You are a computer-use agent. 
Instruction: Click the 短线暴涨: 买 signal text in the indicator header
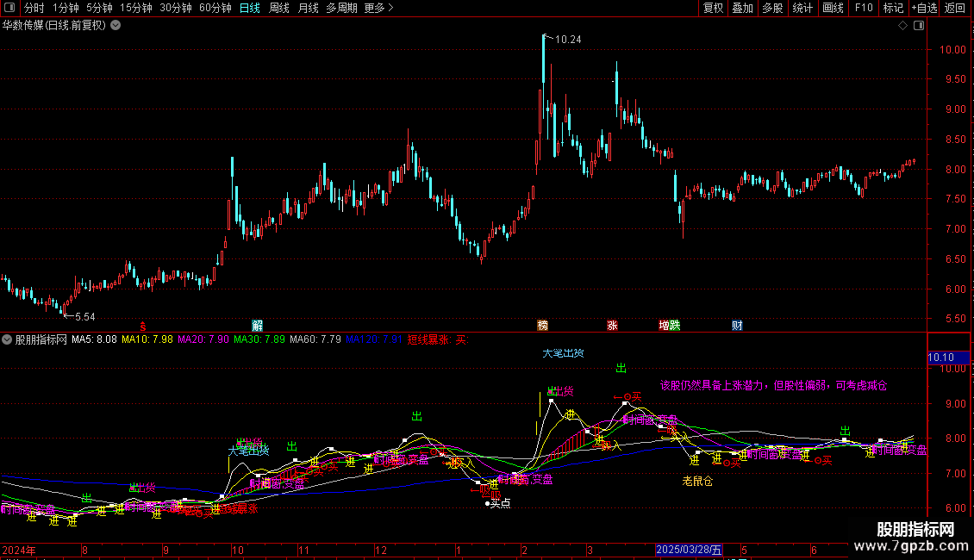click(x=437, y=339)
